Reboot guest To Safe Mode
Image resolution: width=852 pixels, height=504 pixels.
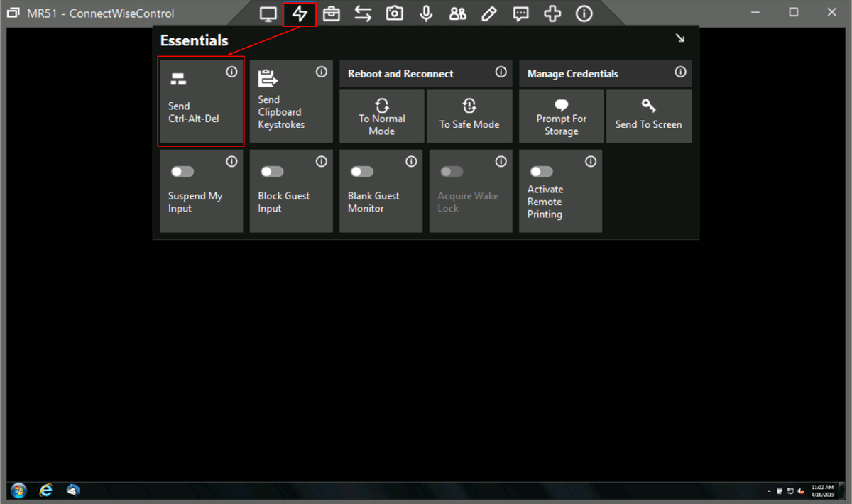[469, 116]
